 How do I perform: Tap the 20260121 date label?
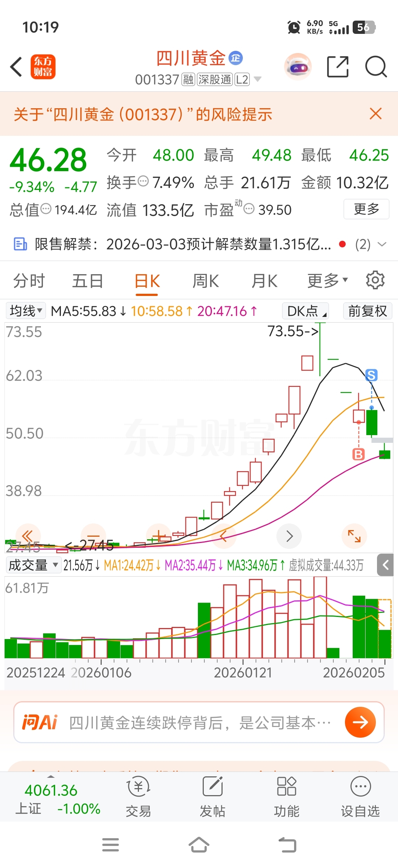point(243,673)
